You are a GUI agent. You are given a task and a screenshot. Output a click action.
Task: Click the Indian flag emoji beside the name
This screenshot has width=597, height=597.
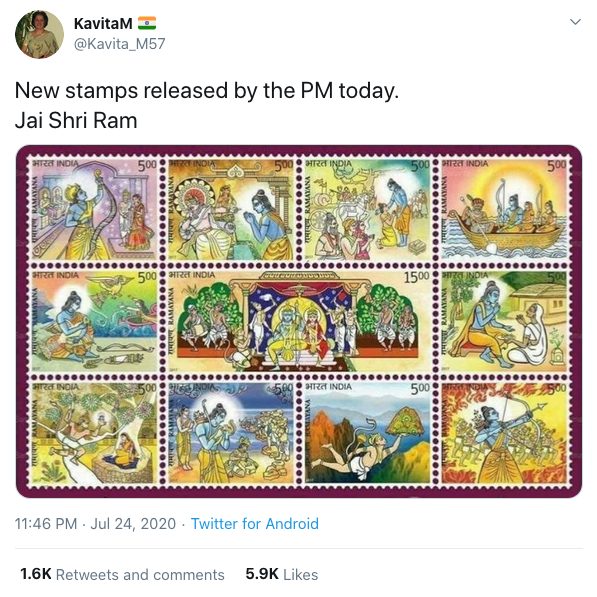coord(147,23)
